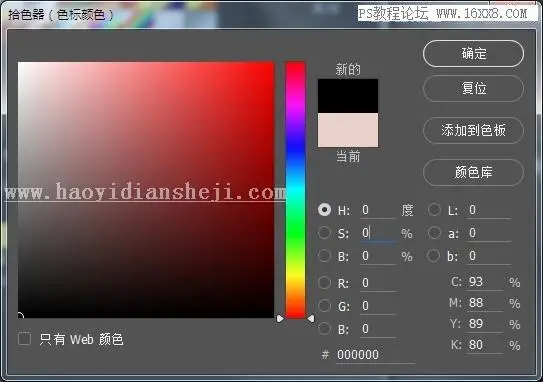Screen dimensions: 543x382
Task: Select the R red radio button
Action: point(324,283)
